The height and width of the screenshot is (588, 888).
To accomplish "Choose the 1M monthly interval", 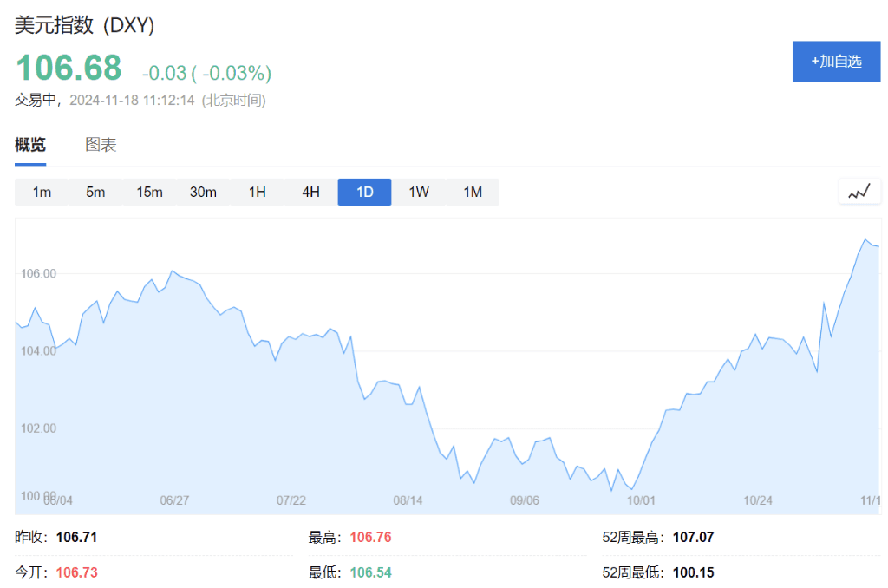I will (x=473, y=192).
